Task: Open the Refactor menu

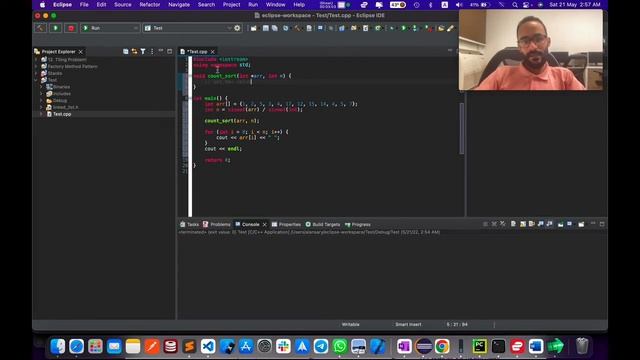Action: point(150,4)
